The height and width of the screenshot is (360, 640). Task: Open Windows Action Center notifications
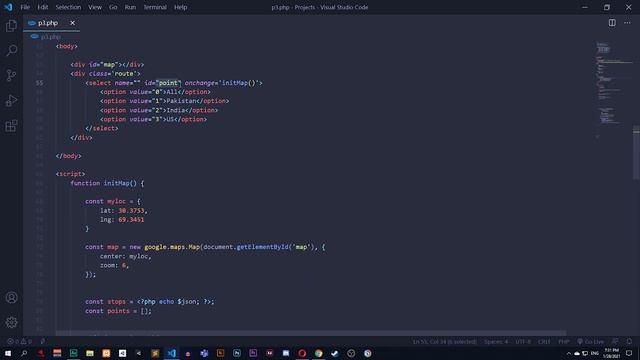click(x=629, y=353)
